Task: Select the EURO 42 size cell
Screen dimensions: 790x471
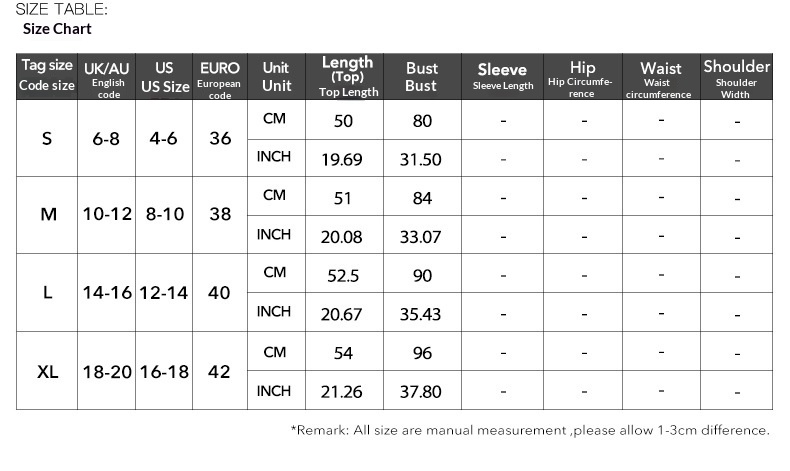Action: click(220, 372)
